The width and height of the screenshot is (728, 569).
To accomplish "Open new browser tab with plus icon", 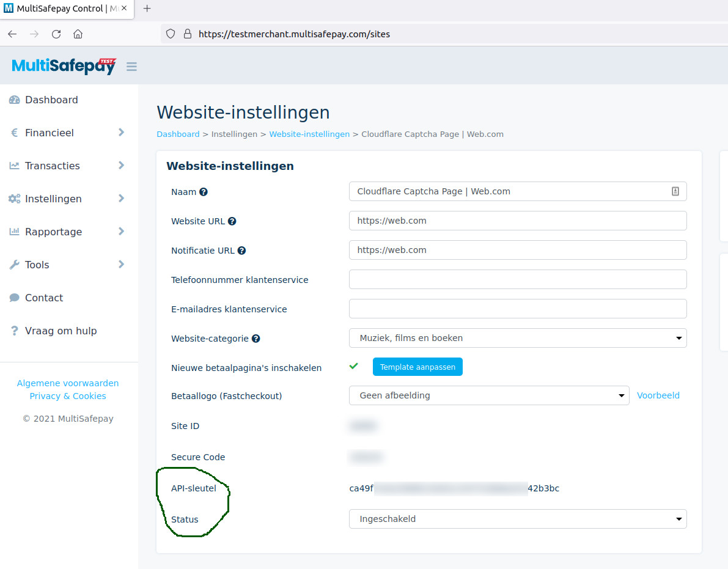I will [x=147, y=9].
